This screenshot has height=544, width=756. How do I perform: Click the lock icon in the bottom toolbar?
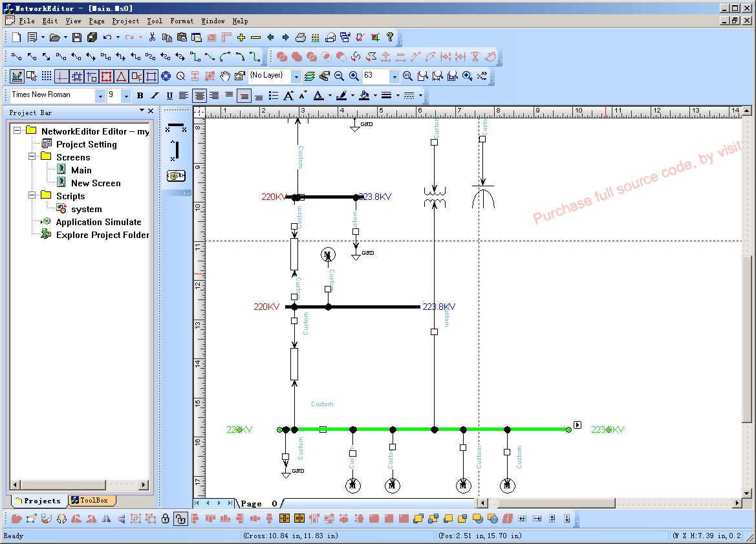coord(166,519)
